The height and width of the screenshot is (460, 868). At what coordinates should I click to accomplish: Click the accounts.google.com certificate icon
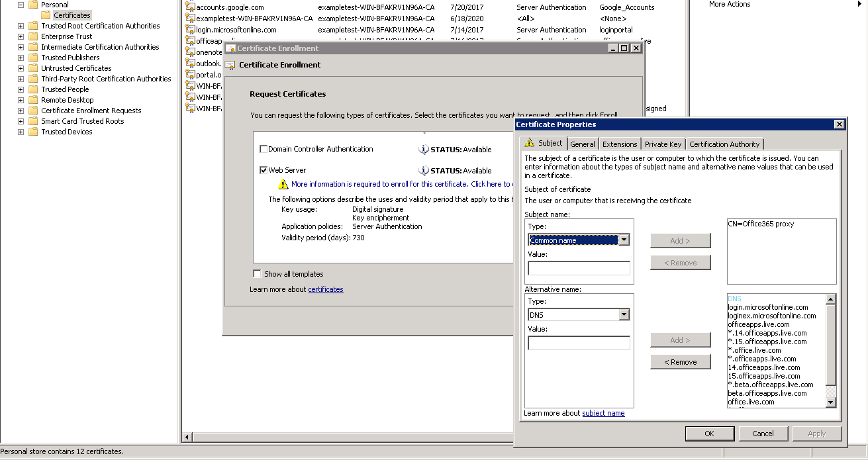191,7
